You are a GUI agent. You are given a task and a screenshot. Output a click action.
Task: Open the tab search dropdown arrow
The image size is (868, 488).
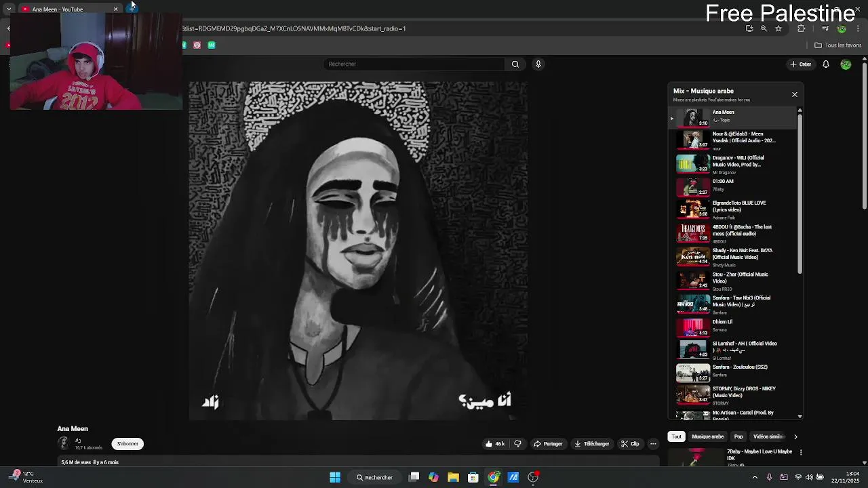click(9, 9)
